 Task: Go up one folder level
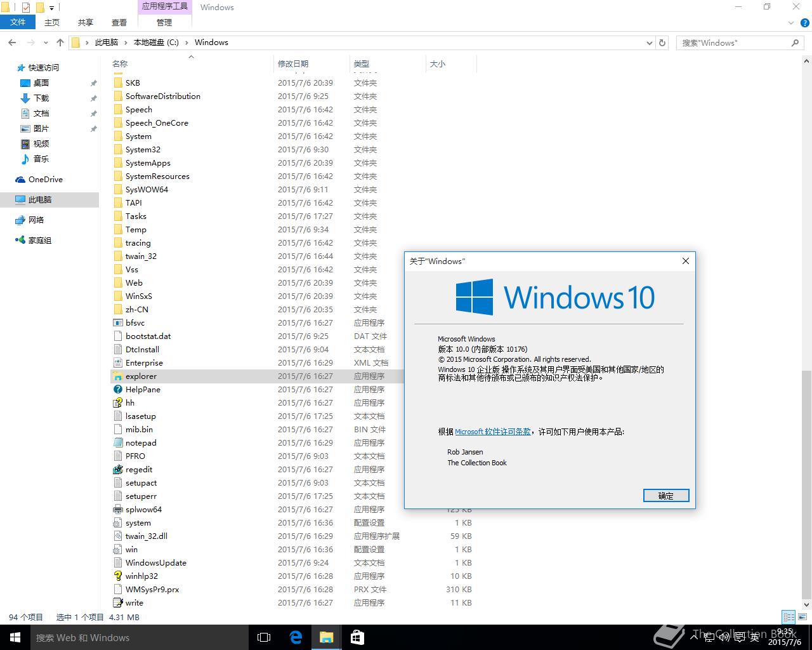click(60, 43)
